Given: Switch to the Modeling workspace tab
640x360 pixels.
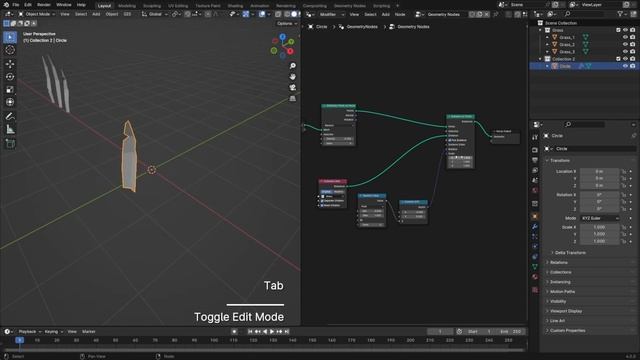Looking at the screenshot, I should point(127,6).
